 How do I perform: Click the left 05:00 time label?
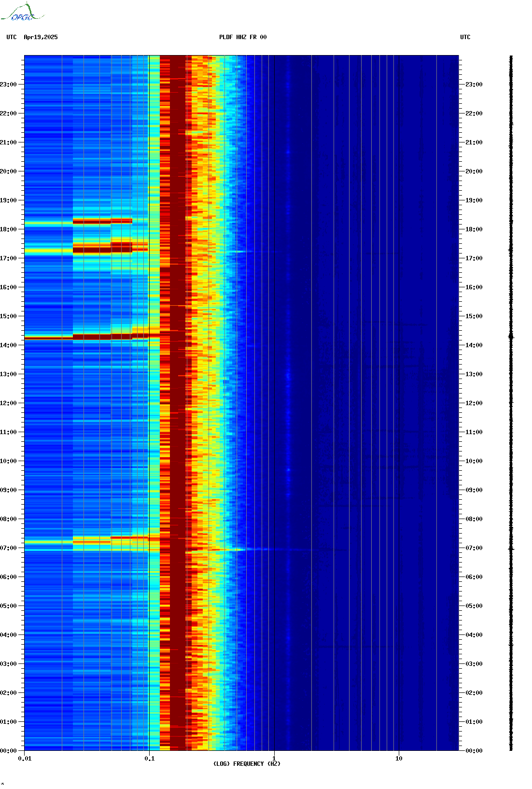(x=8, y=606)
